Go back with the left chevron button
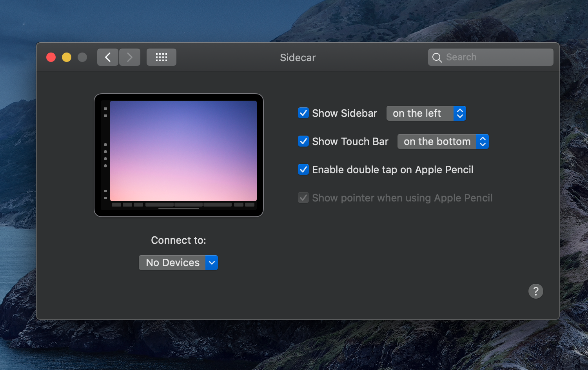The image size is (588, 370). (x=108, y=57)
